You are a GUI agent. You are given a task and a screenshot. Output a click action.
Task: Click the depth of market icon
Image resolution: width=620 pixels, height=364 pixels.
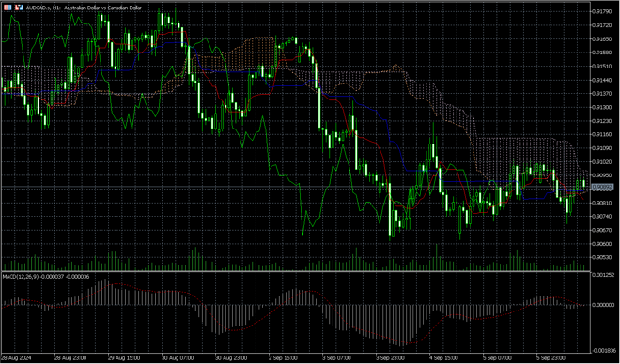19,8
